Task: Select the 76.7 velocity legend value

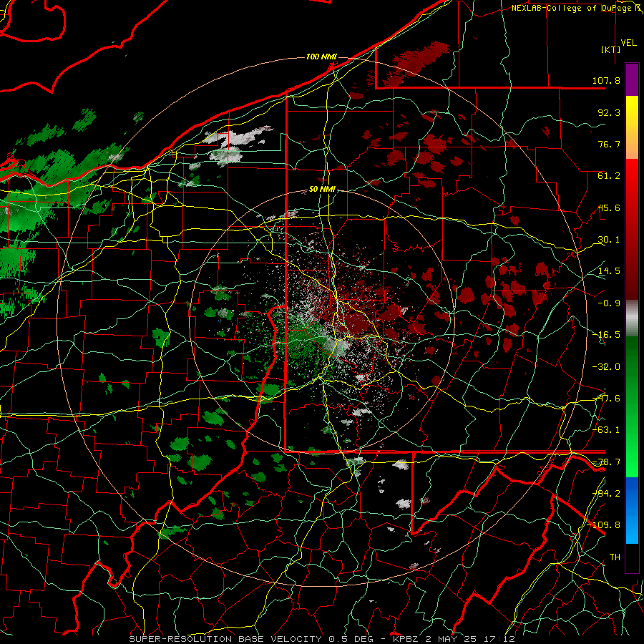Action: point(609,144)
